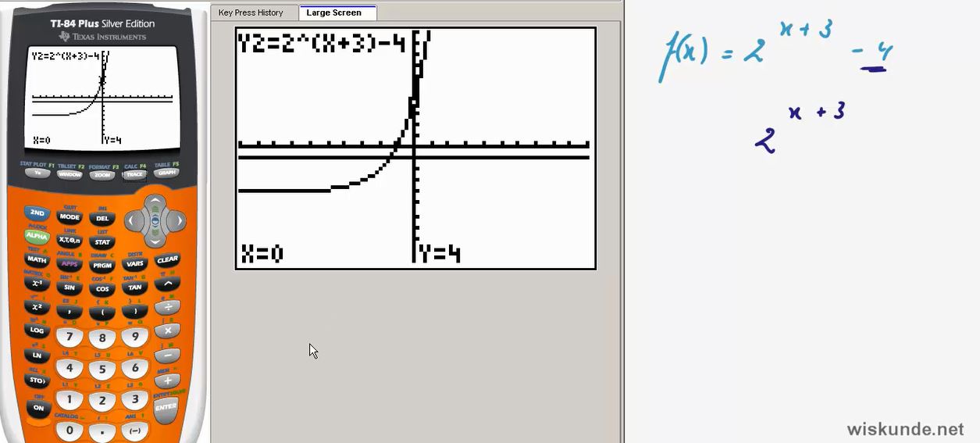Click the PRGM key
980x443 pixels.
[102, 266]
